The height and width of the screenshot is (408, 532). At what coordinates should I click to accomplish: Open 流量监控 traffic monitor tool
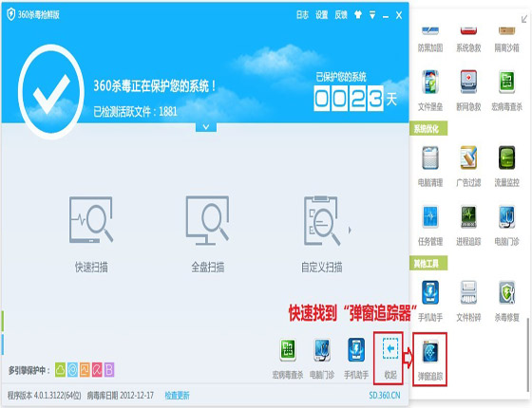coord(506,166)
